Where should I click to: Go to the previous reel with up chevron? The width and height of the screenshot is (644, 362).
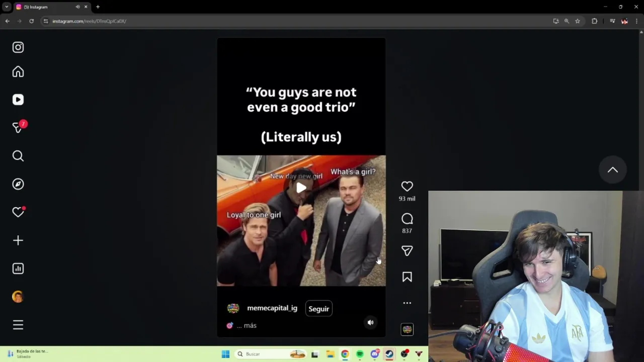[x=612, y=170]
